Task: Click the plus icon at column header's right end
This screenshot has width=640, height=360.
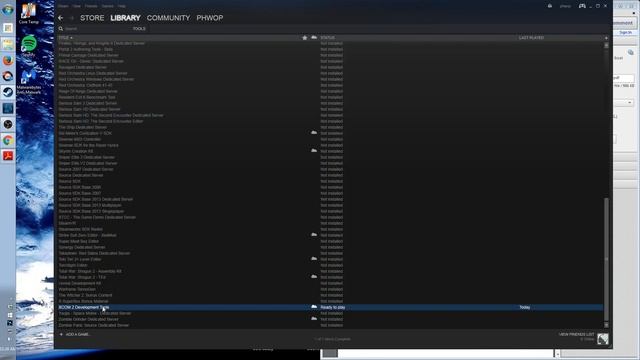Action: pos(606,38)
